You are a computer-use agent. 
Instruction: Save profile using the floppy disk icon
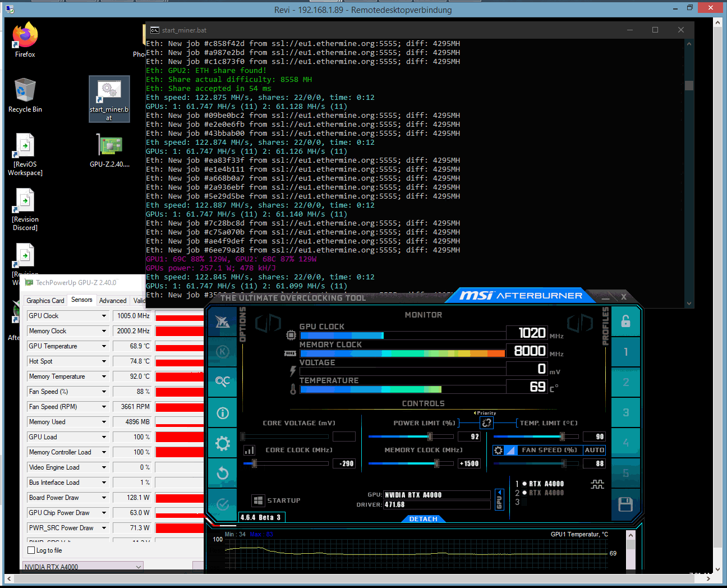pyautogui.click(x=625, y=504)
